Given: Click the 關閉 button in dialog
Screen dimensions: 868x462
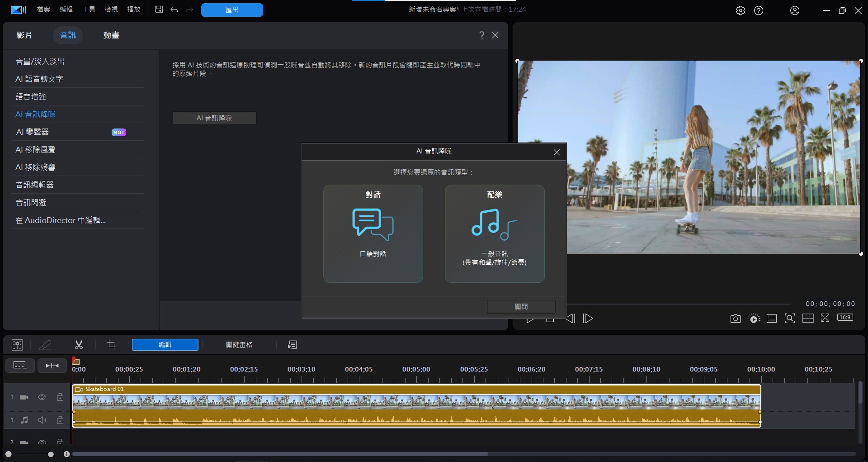Looking at the screenshot, I should click(x=521, y=306).
